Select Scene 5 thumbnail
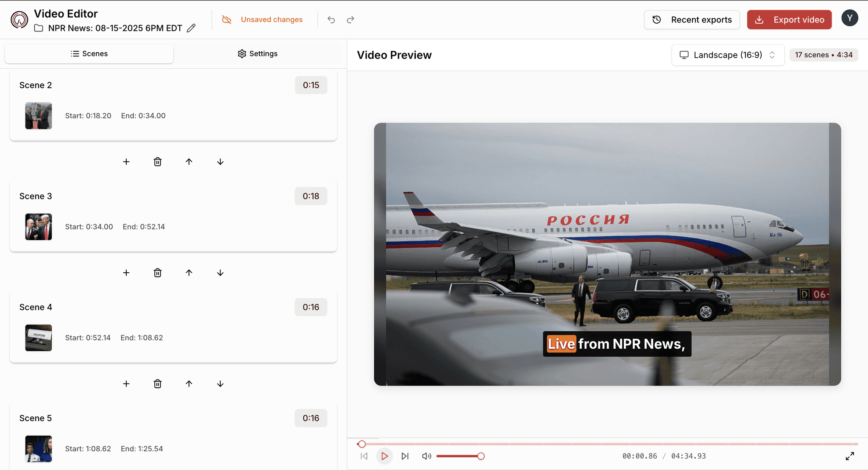The image size is (868, 470). point(39,449)
